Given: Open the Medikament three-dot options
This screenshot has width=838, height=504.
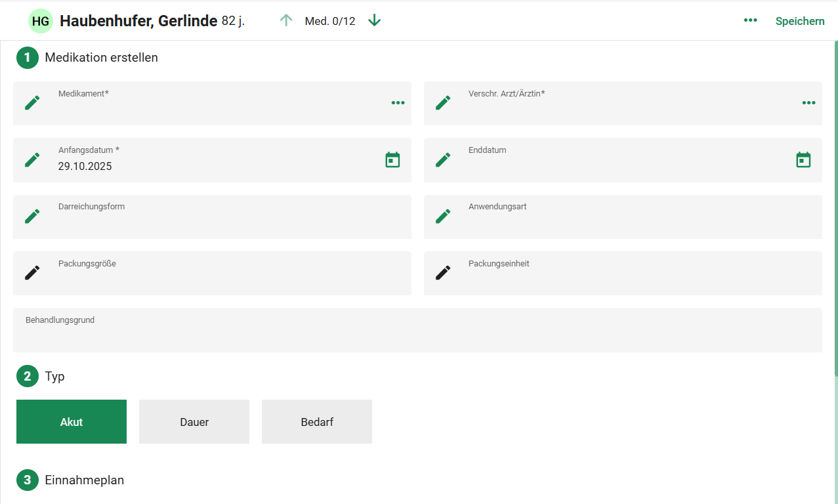Looking at the screenshot, I should pyautogui.click(x=398, y=103).
